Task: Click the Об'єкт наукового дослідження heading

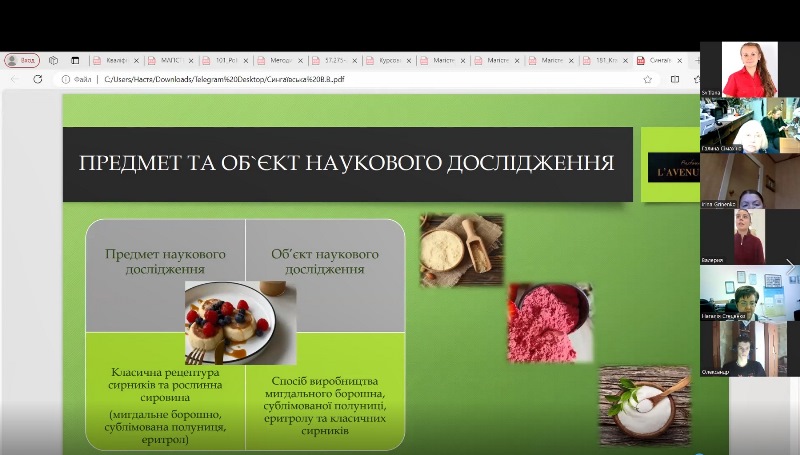Action: tap(325, 261)
